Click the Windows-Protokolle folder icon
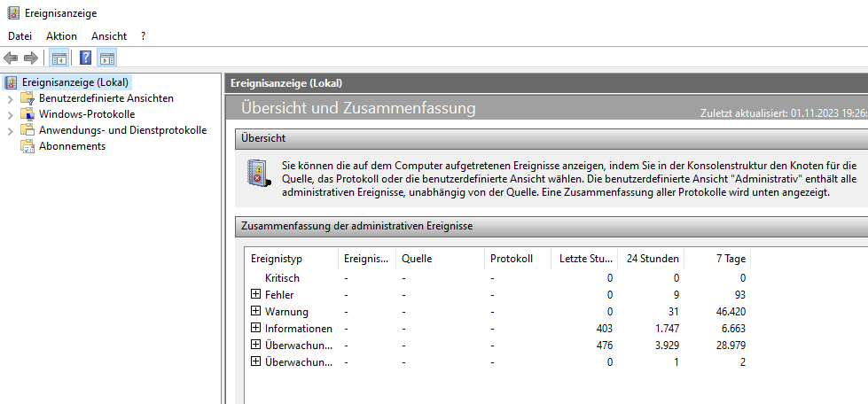The width and height of the screenshot is (868, 404). tap(27, 114)
